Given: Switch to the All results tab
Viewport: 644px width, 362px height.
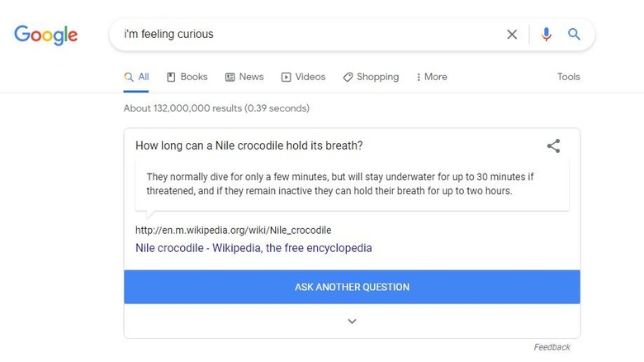Looking at the screenshot, I should coord(137,77).
